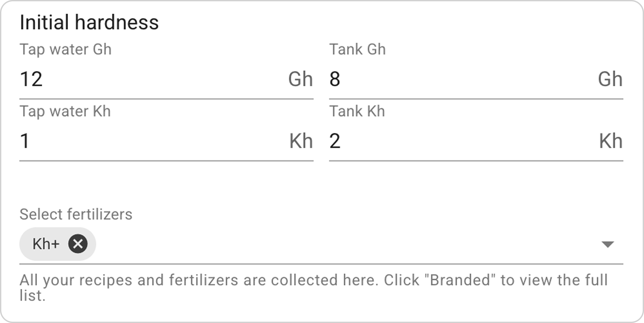Select the Kh+ chip label

coord(46,244)
